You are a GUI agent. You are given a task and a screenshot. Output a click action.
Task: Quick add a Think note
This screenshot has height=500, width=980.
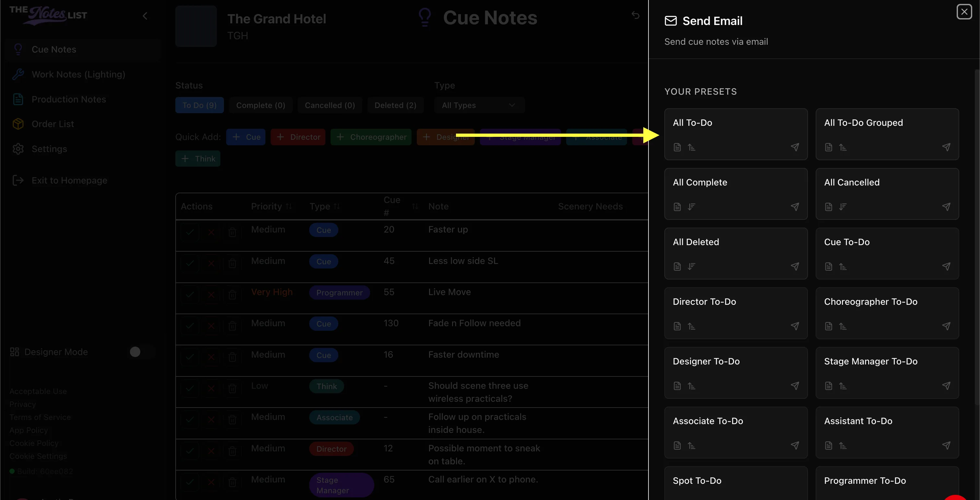click(x=198, y=159)
